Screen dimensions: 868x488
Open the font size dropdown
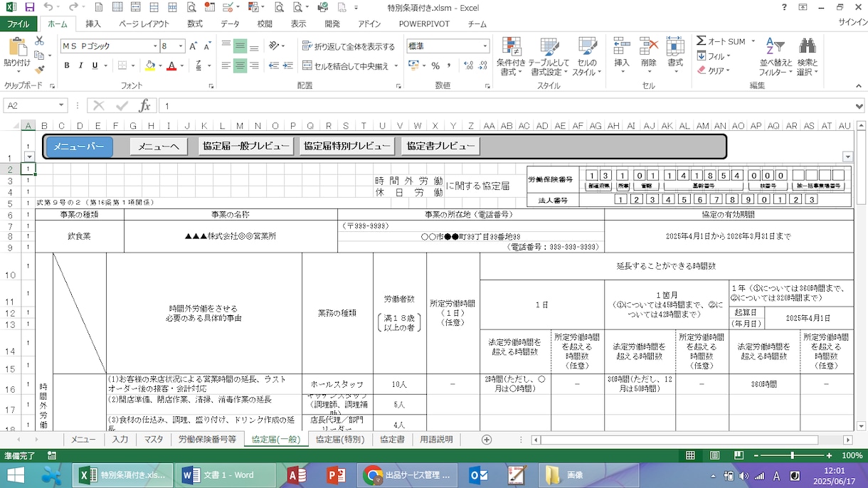[181, 46]
